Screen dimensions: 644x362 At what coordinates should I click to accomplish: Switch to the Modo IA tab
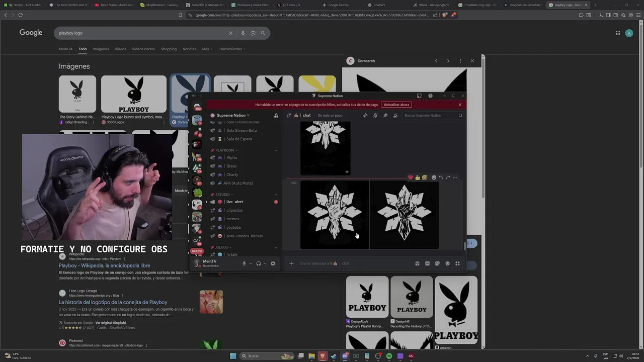coord(65,49)
